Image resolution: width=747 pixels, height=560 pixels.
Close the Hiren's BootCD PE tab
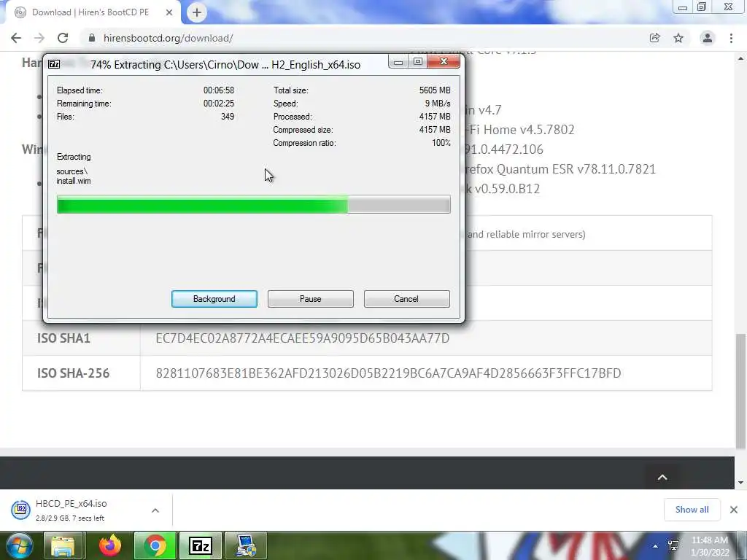[x=169, y=12]
